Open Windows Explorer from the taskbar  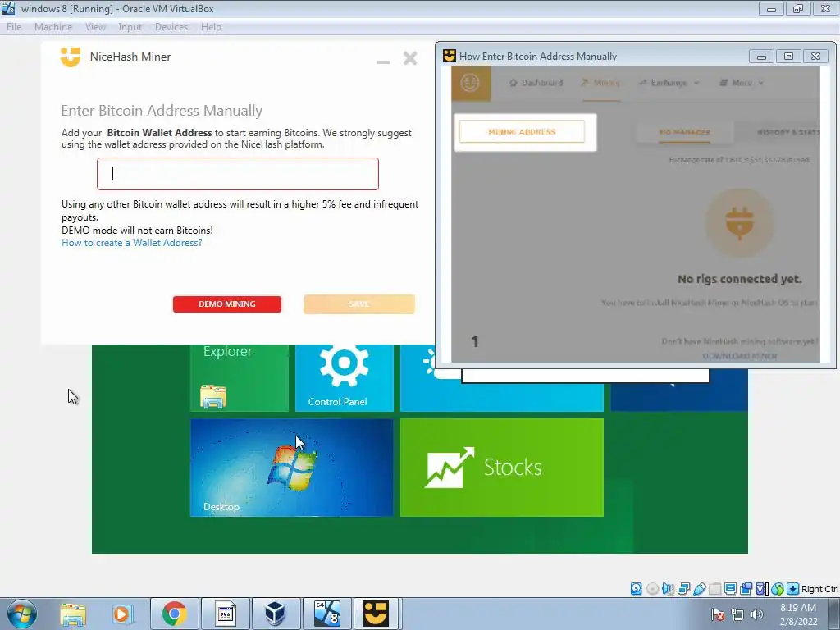click(x=73, y=614)
